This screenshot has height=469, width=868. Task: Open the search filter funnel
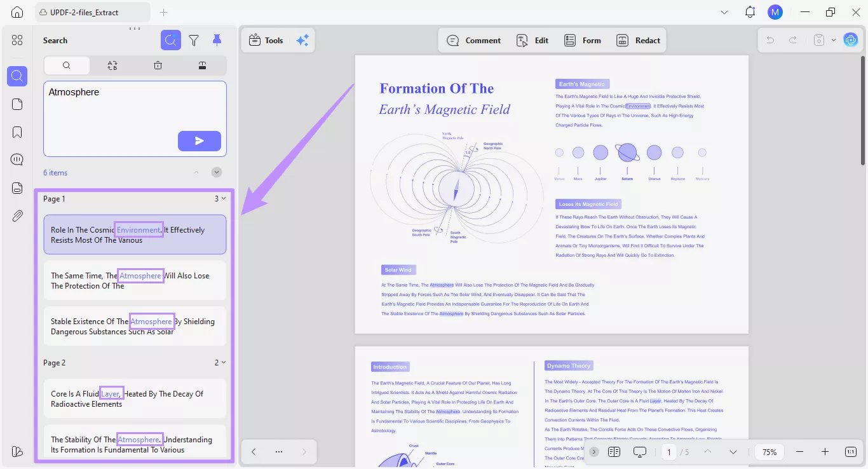coord(194,39)
